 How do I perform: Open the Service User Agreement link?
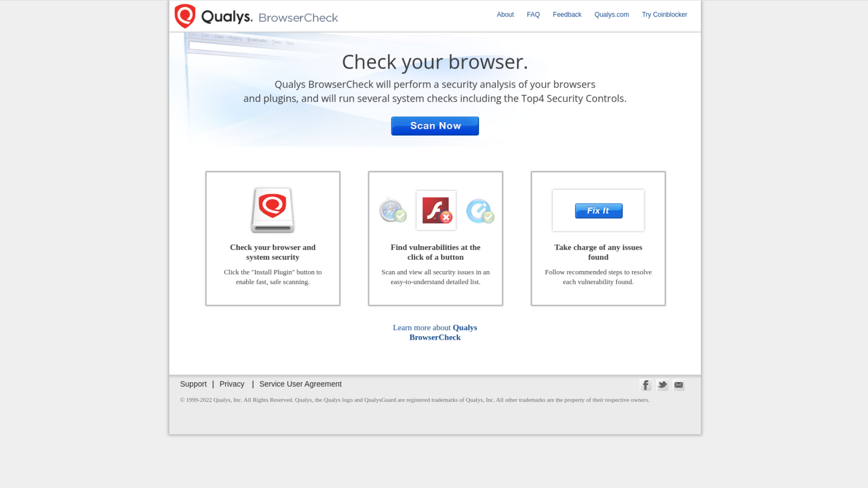300,384
